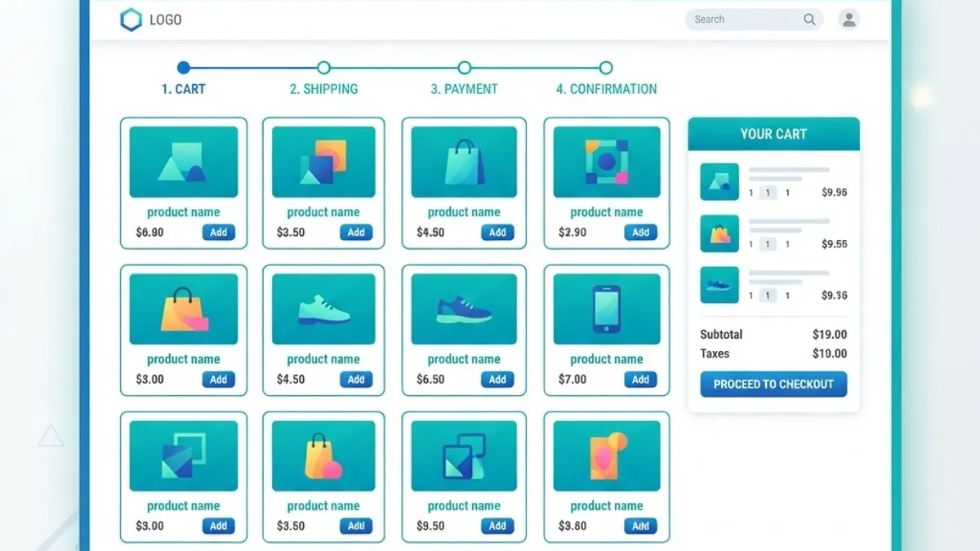Click the boxed quantity of the $9.55 cart item
980x551 pixels.
click(x=768, y=244)
